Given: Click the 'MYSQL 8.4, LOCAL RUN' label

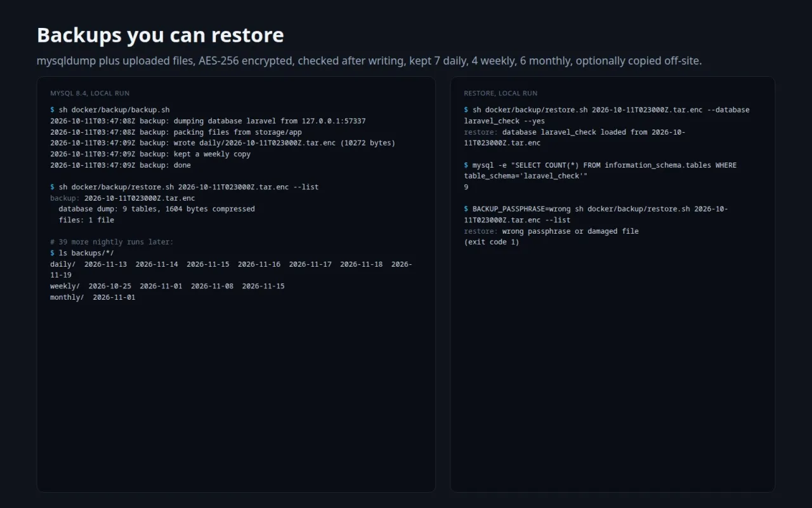Looking at the screenshot, I should (x=90, y=93).
